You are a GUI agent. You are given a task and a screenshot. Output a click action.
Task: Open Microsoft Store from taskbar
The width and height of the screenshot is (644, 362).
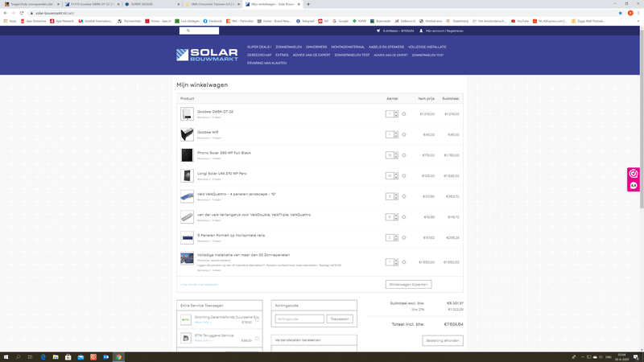(x=68, y=357)
